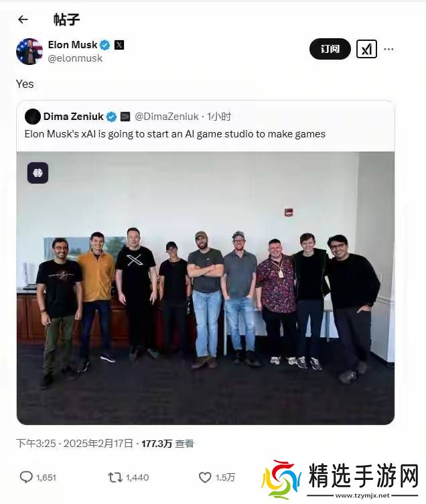Open the @DimaZeniuk handle
This screenshot has width=426, height=504.
166,117
